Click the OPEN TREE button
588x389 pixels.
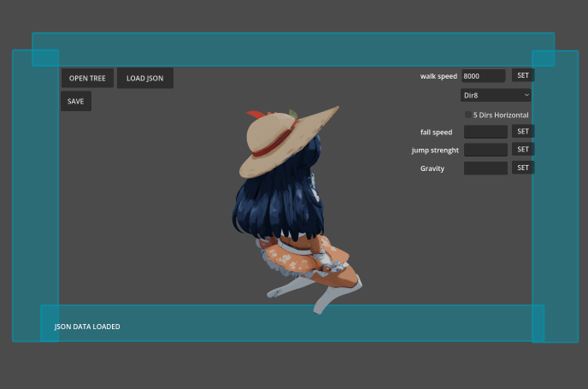click(x=87, y=78)
